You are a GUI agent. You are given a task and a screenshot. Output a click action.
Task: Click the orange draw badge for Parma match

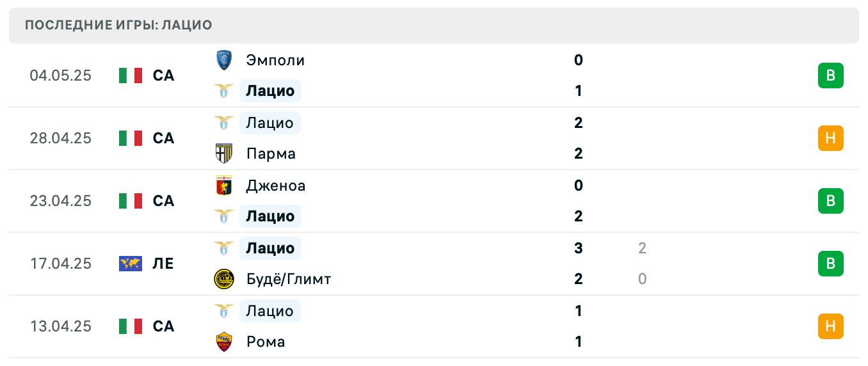(830, 138)
